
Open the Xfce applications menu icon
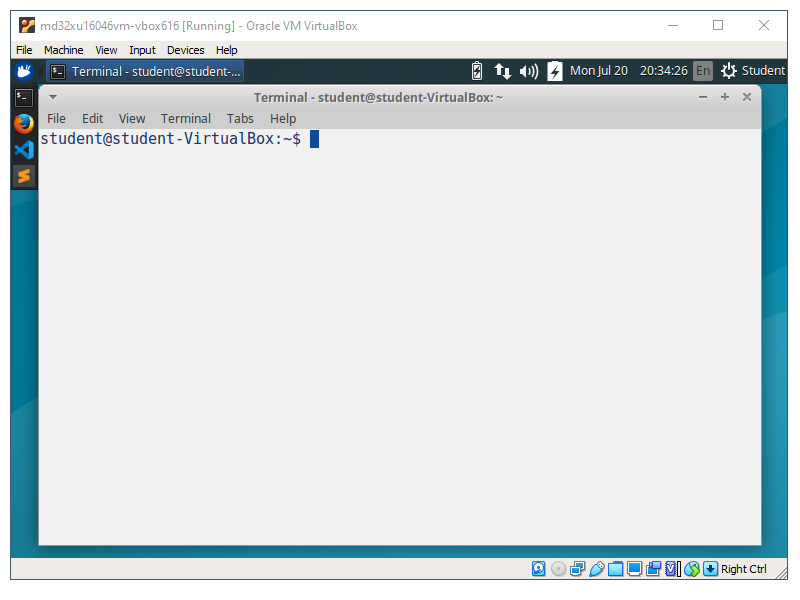(x=25, y=71)
